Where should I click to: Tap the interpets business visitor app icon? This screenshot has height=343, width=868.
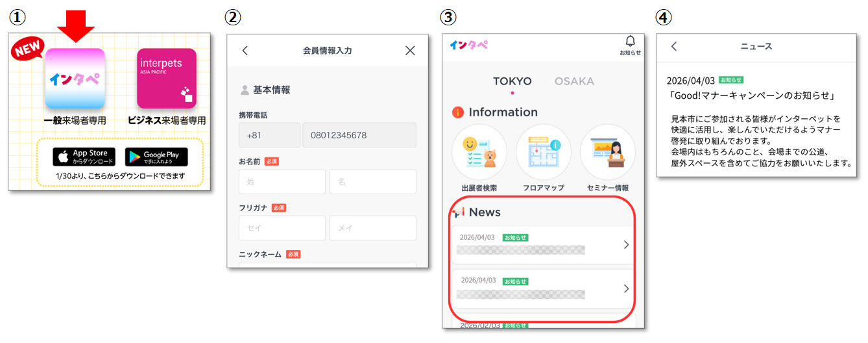(167, 79)
